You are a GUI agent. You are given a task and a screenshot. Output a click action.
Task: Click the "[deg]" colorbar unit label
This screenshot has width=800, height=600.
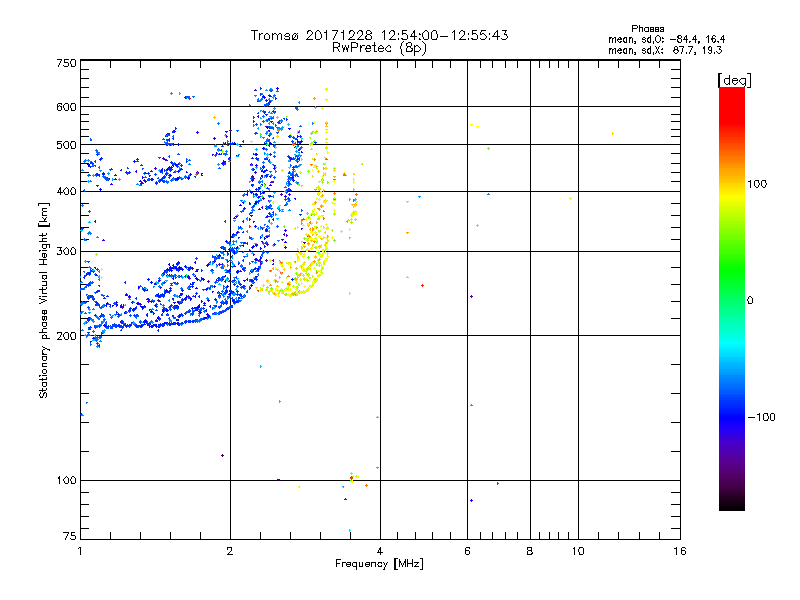734,80
